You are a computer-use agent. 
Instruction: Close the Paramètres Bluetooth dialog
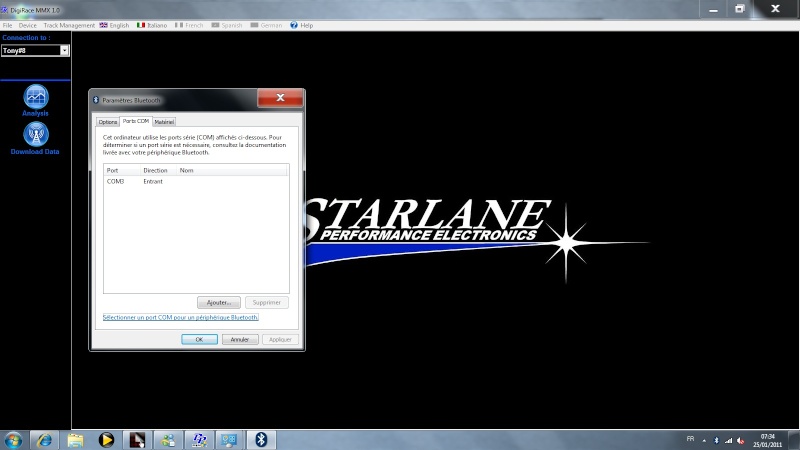[x=280, y=97]
